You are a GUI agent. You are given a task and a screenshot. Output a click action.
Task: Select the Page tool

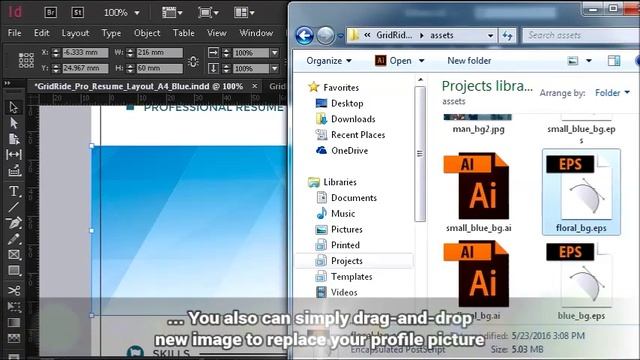point(13,139)
